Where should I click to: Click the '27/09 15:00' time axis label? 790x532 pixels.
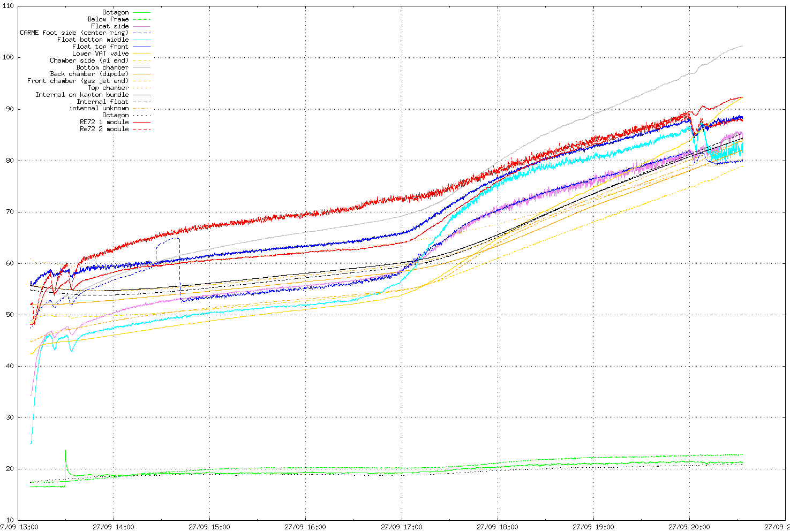click(x=209, y=527)
